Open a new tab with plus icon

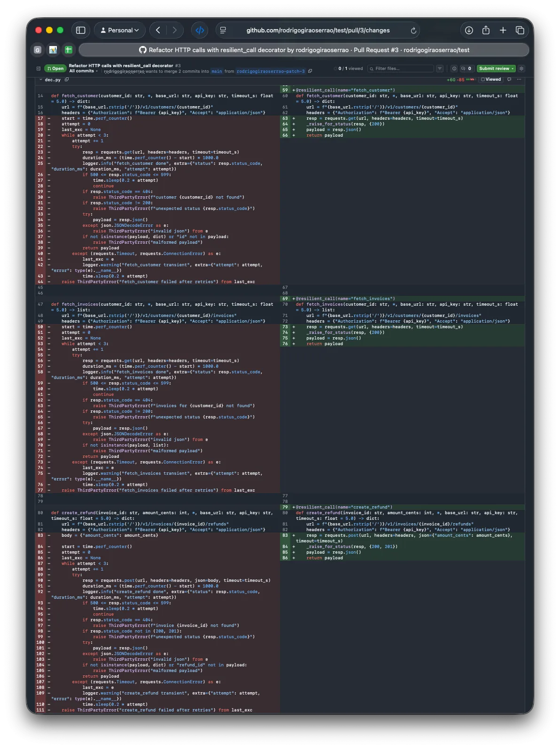tap(503, 30)
